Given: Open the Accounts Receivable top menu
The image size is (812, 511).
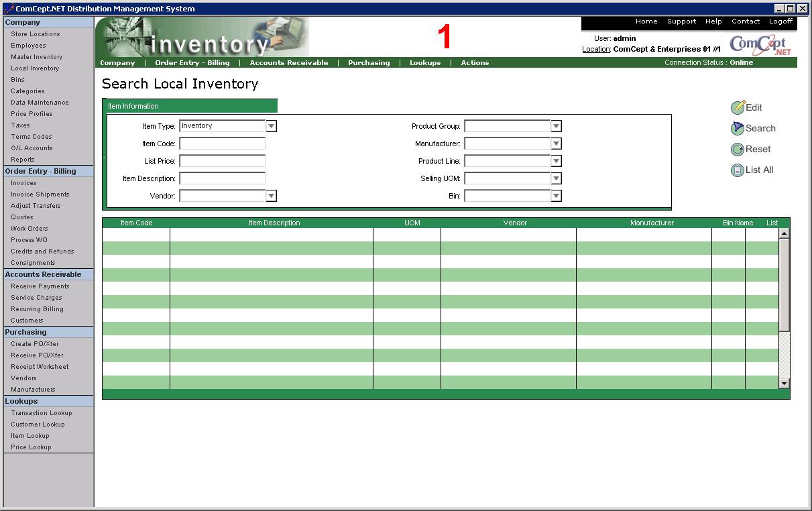Looking at the screenshot, I should (x=289, y=63).
